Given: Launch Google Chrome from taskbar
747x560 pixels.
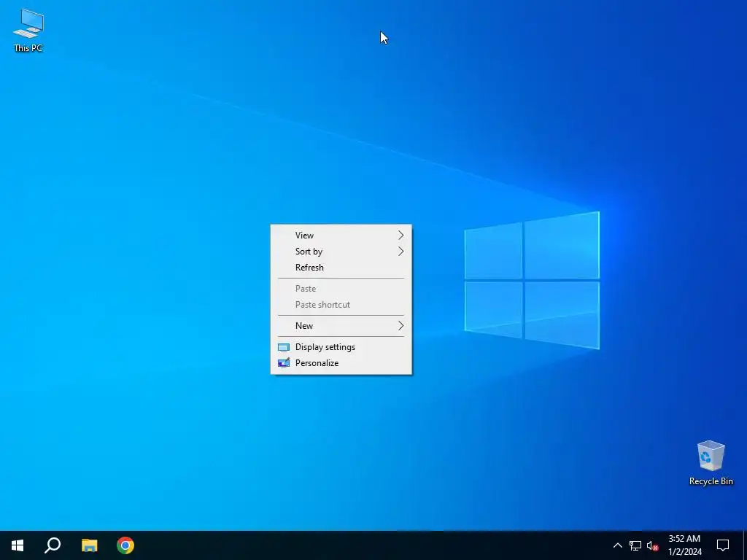Looking at the screenshot, I should point(125,545).
